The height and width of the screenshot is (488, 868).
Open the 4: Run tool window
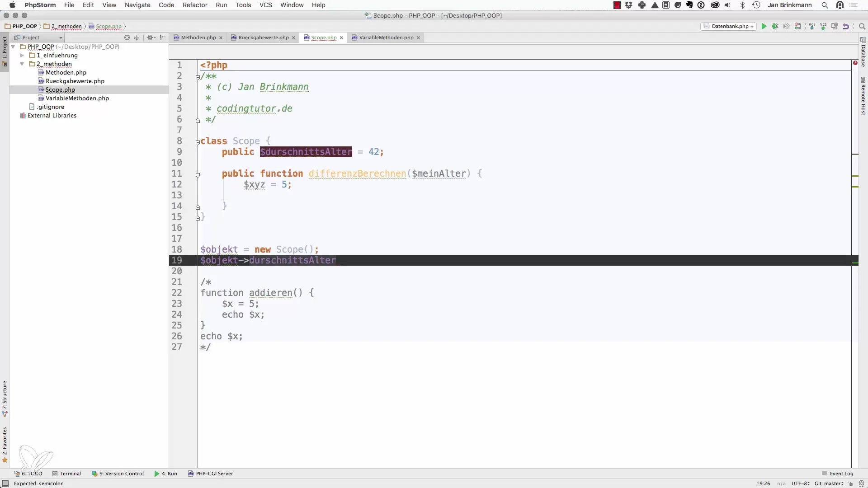(x=165, y=474)
